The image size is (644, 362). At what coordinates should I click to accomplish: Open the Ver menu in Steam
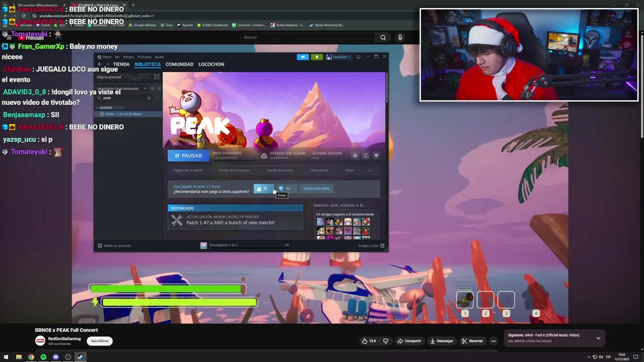[x=117, y=57]
